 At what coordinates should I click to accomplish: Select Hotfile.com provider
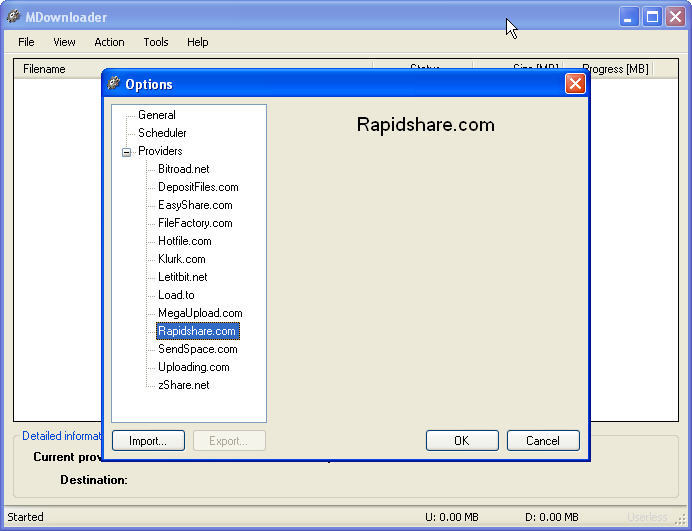(x=184, y=241)
